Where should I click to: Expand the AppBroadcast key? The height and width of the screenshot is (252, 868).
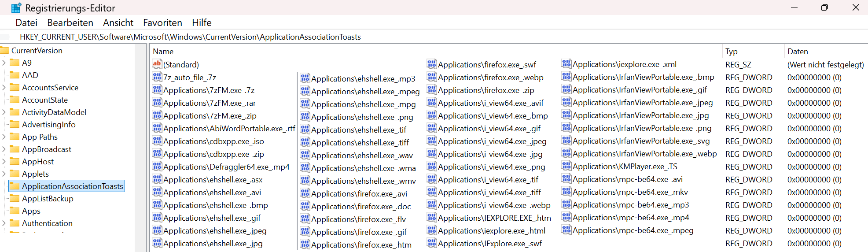click(x=4, y=149)
